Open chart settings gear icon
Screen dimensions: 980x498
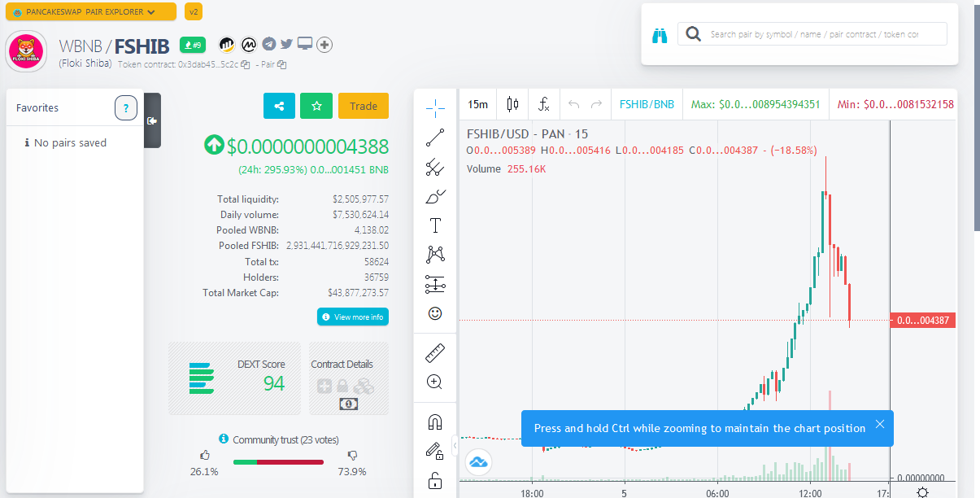click(x=922, y=492)
